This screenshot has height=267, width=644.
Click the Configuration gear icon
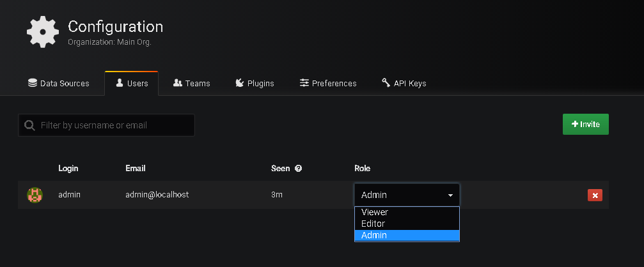tap(43, 31)
